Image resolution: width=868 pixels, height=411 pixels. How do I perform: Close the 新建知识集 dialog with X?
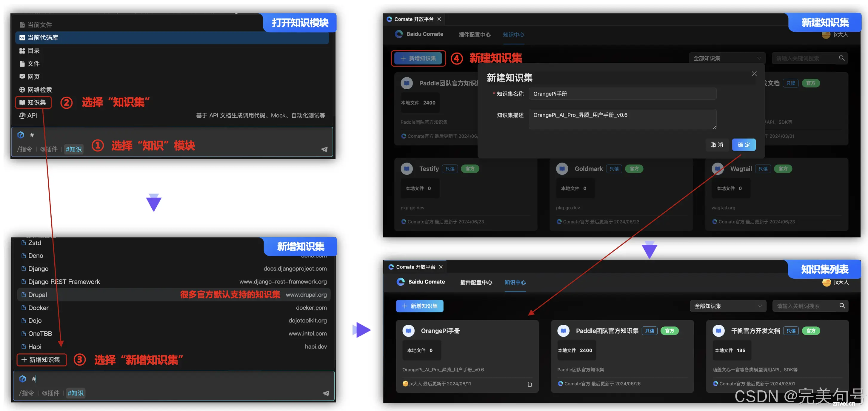click(754, 74)
